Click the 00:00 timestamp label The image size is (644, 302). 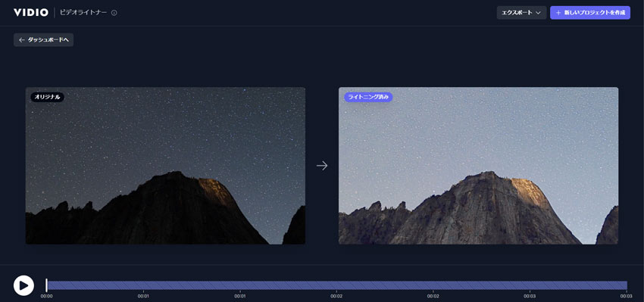click(46, 296)
